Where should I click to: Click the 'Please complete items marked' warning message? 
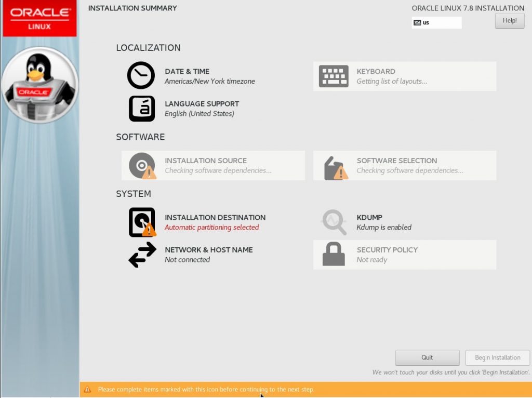206,390
